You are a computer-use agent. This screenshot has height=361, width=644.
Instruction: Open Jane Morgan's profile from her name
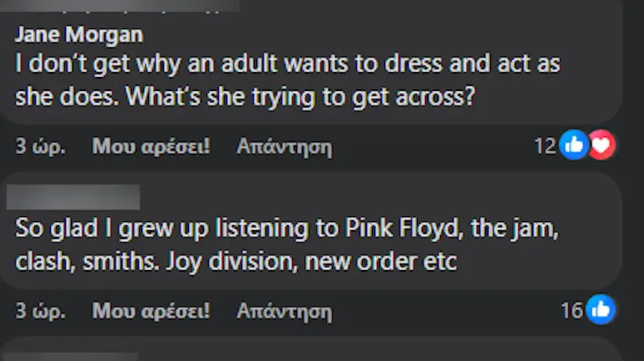(x=79, y=34)
